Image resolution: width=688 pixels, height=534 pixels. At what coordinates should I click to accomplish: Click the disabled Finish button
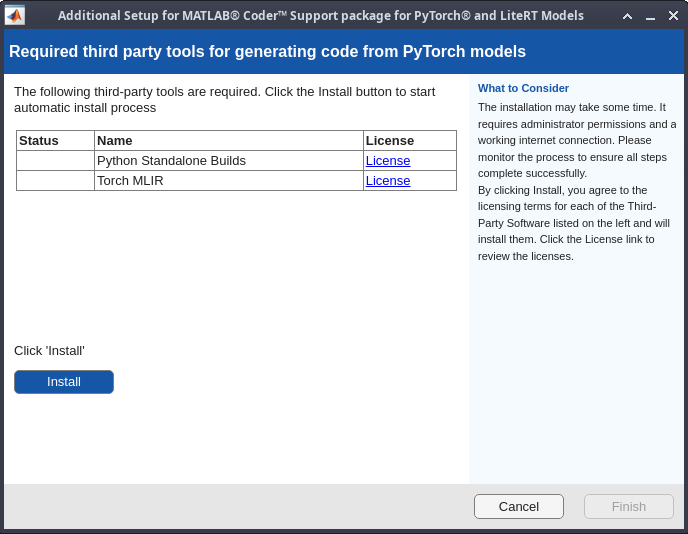click(x=628, y=506)
